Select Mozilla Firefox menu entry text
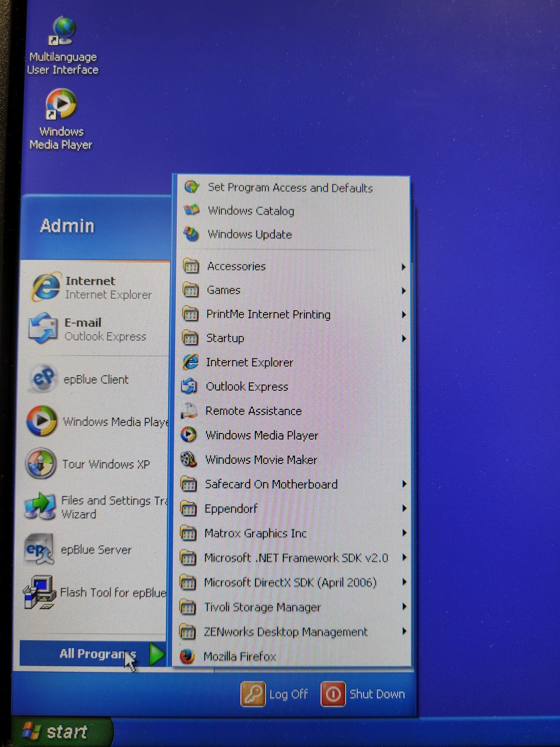The width and height of the screenshot is (560, 747). coord(240,657)
